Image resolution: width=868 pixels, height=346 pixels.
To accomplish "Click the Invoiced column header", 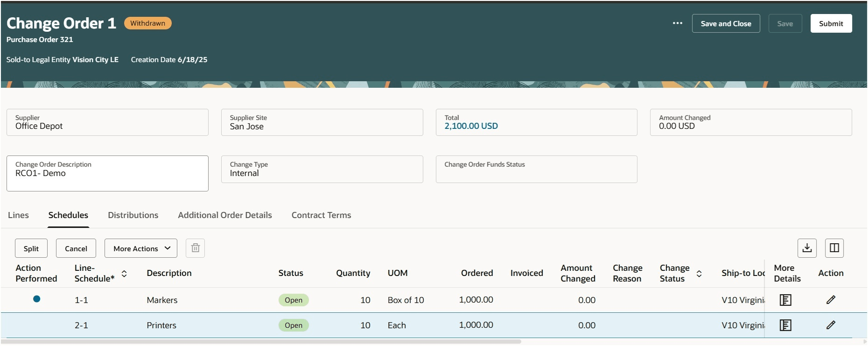I will [x=526, y=273].
